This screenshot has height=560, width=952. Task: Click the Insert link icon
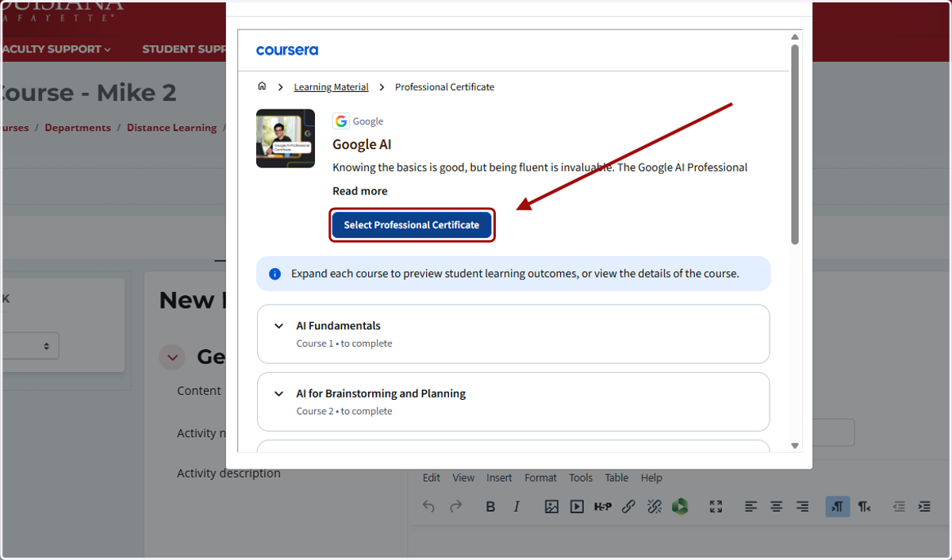point(628,506)
